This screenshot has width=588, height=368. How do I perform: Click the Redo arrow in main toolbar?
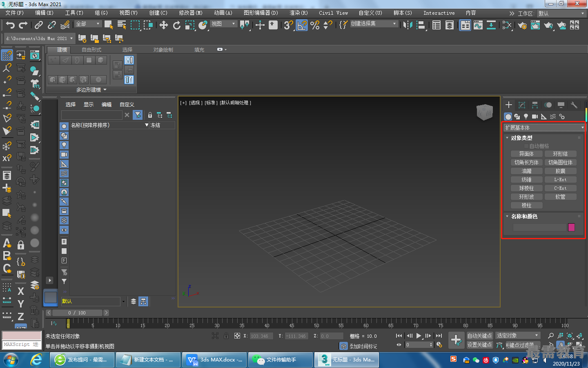tap(23, 25)
